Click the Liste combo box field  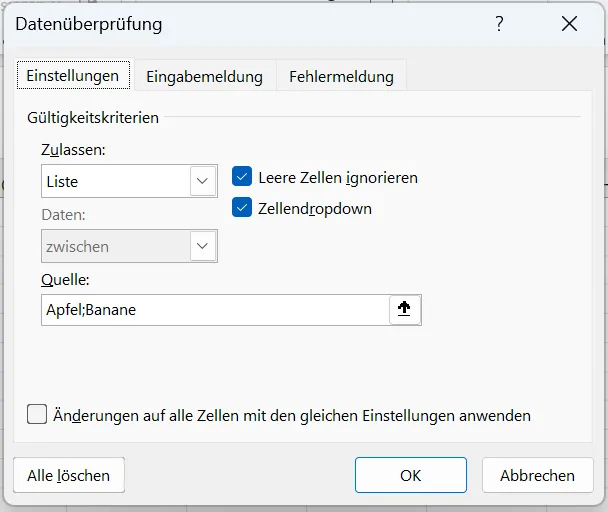(129, 181)
